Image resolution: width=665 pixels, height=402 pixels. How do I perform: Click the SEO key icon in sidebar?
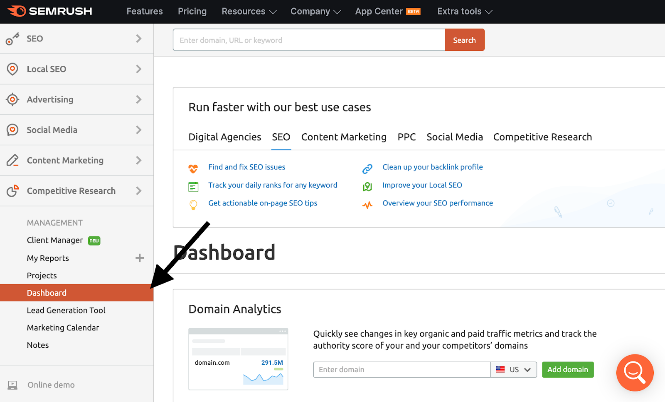pos(12,39)
